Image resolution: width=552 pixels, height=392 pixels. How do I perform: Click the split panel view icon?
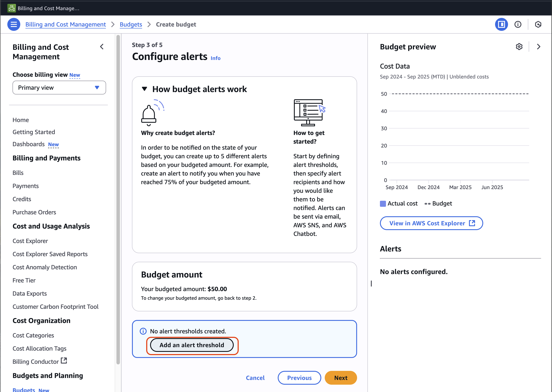click(x=501, y=24)
